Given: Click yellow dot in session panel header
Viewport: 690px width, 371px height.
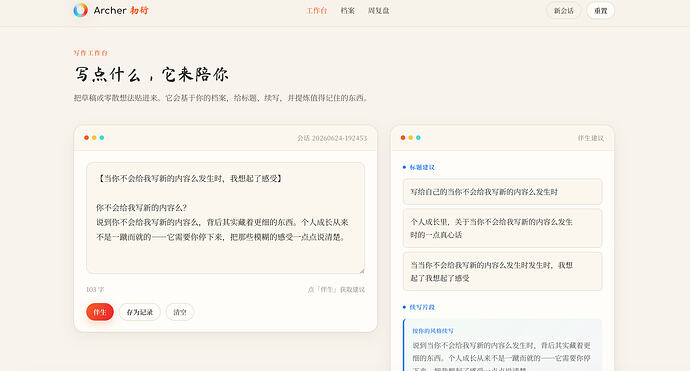Looking at the screenshot, I should (x=94, y=138).
